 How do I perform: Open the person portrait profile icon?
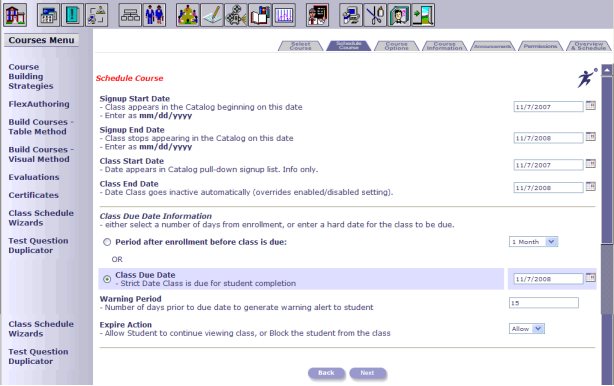pyautogui.click(x=399, y=15)
